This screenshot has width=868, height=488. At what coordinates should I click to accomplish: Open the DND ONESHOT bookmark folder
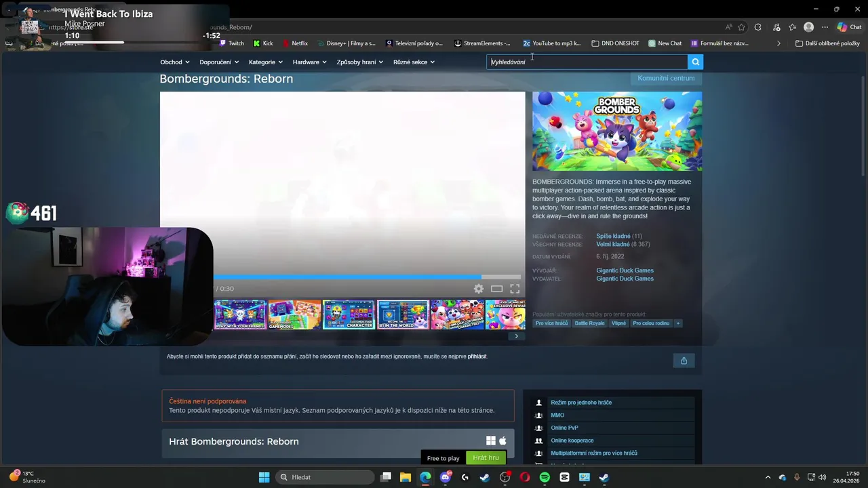[x=615, y=43]
